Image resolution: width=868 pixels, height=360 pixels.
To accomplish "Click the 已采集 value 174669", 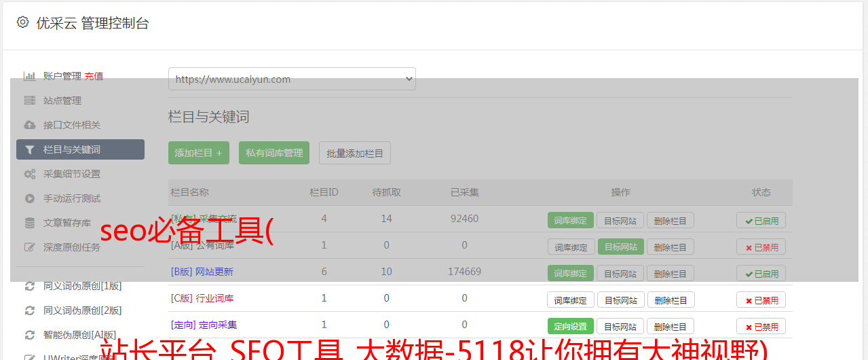I will click(465, 272).
